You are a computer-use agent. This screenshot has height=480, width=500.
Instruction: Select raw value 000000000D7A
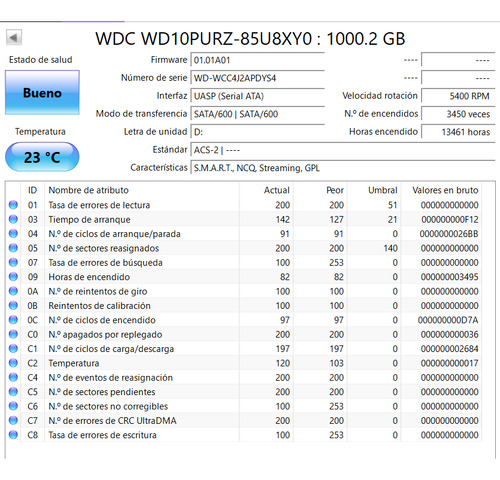tap(448, 320)
